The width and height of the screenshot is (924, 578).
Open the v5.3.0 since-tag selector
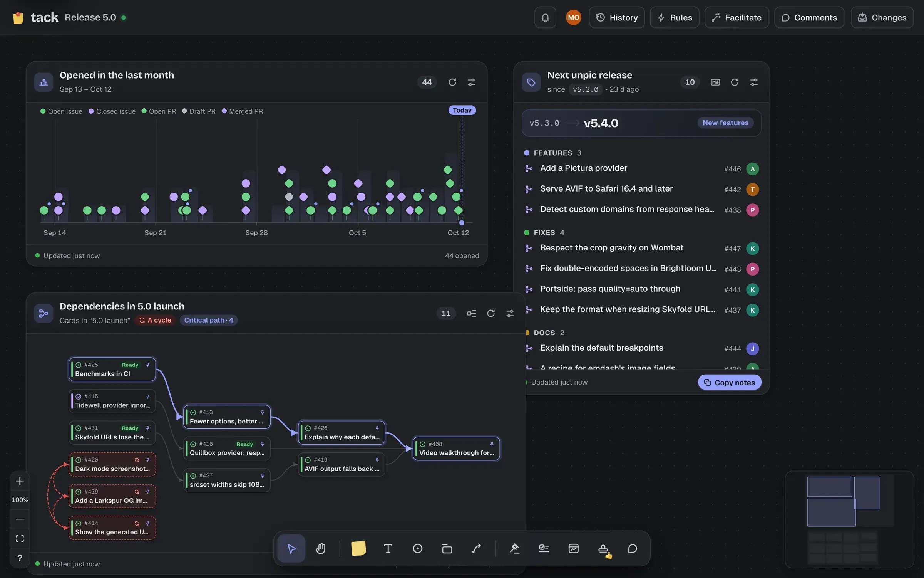[x=586, y=89]
